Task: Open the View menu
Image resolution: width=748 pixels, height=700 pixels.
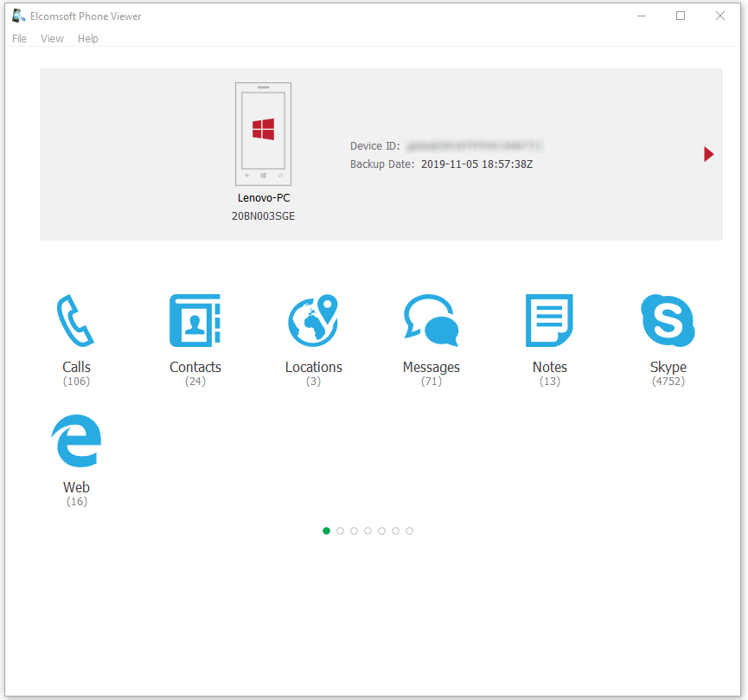Action: pyautogui.click(x=52, y=38)
